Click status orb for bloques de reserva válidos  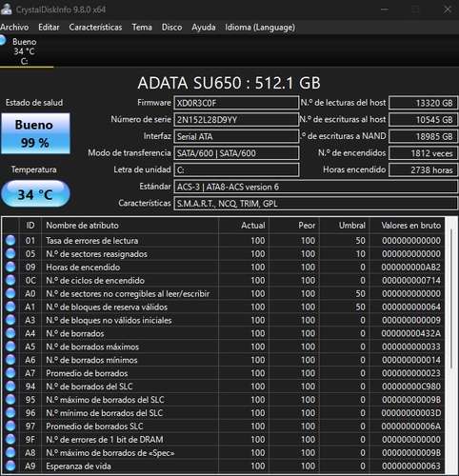point(10,307)
